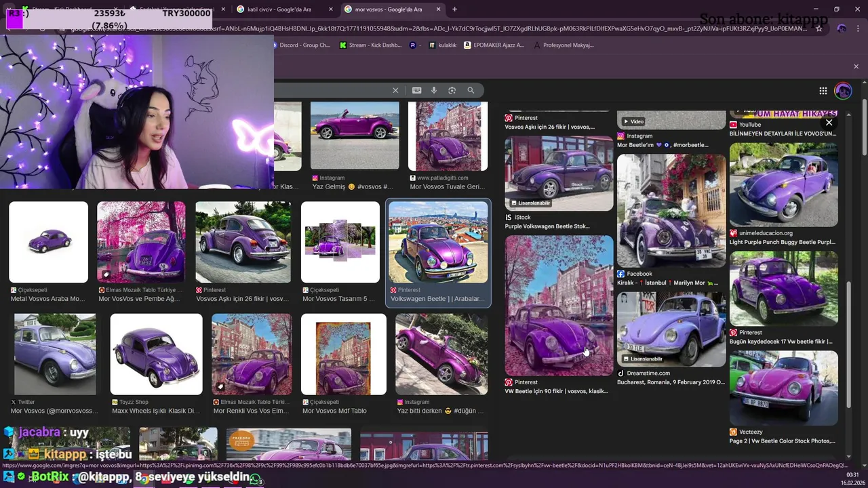The height and width of the screenshot is (488, 868).
Task: Open the Stream - Kick Dashb... bookmark
Action: click(x=370, y=45)
